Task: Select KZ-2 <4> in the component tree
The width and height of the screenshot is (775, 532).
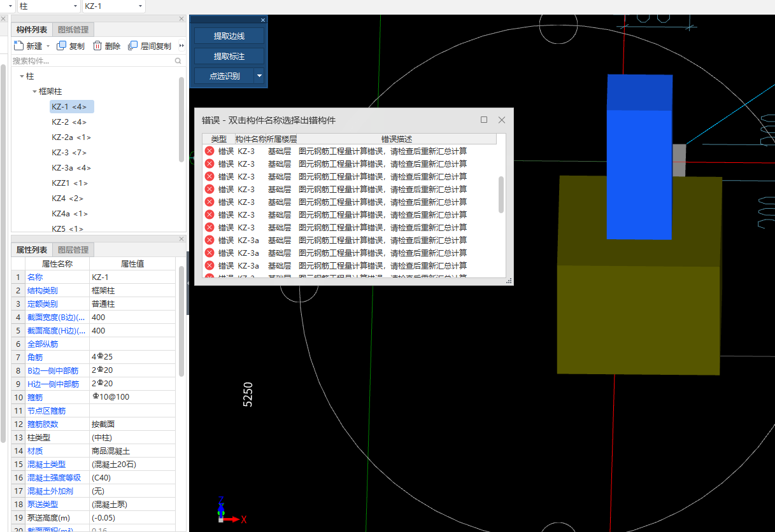Action: 69,122
